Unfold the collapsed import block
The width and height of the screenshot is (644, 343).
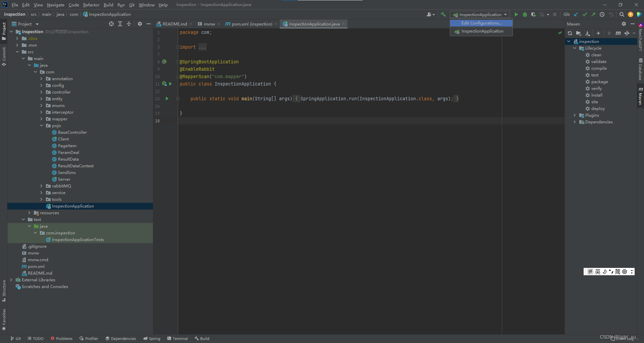click(x=178, y=47)
